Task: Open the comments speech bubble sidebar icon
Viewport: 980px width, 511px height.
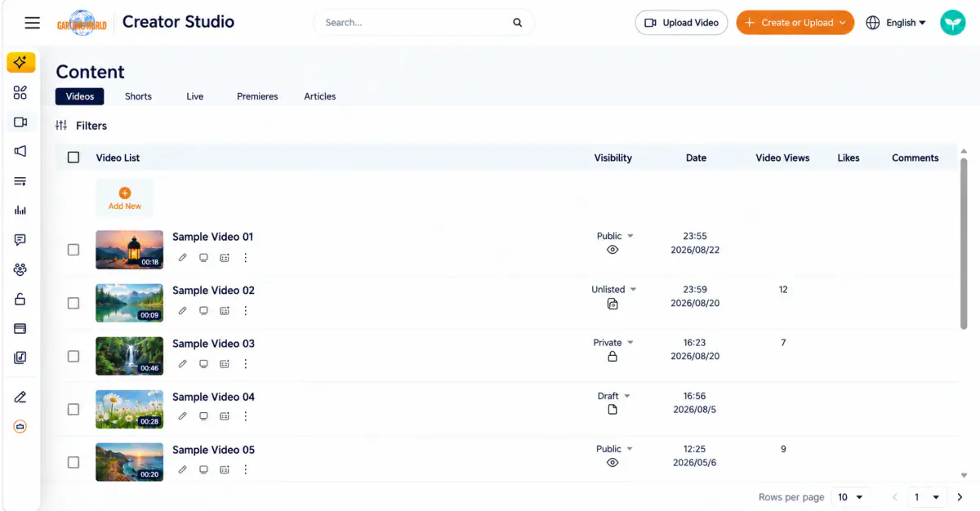Action: [x=20, y=240]
